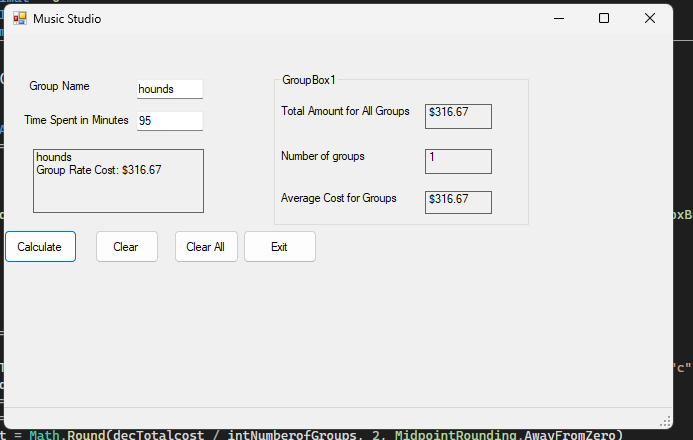The width and height of the screenshot is (693, 440).
Task: Click the Time Spent in Minutes input box
Action: tap(169, 121)
